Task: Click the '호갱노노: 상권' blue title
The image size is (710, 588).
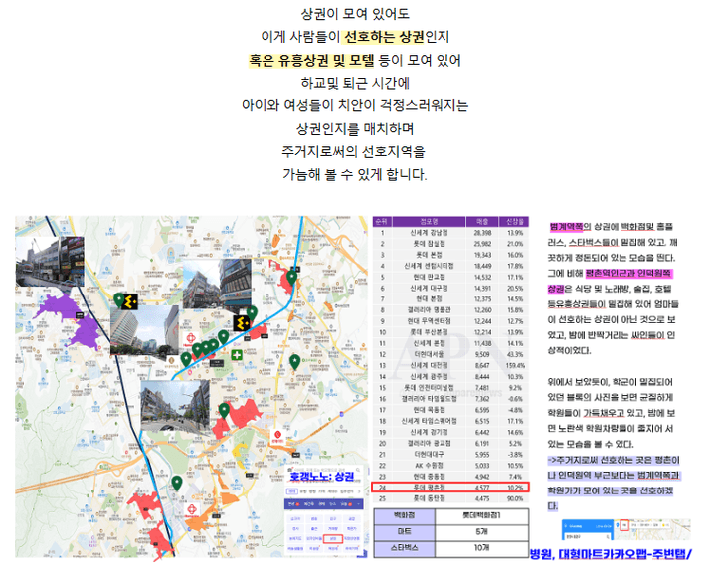Action: tap(322, 477)
